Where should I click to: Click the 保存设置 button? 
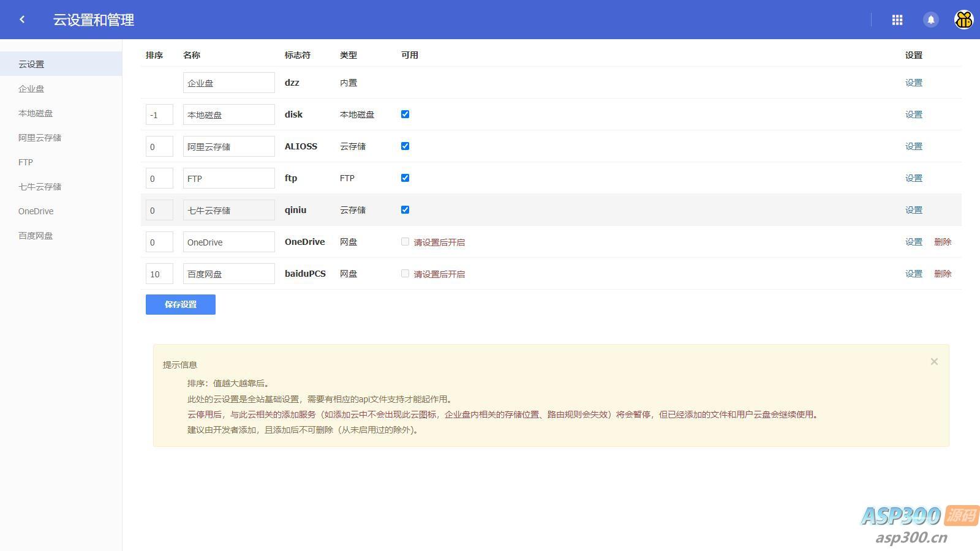coord(181,305)
